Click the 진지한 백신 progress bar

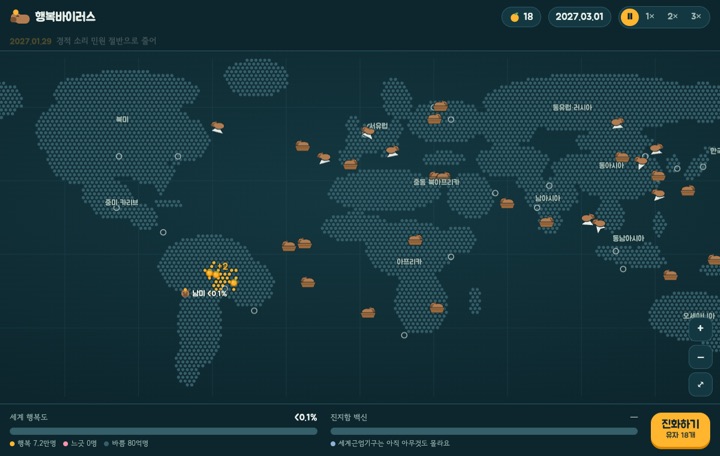tap(484, 431)
